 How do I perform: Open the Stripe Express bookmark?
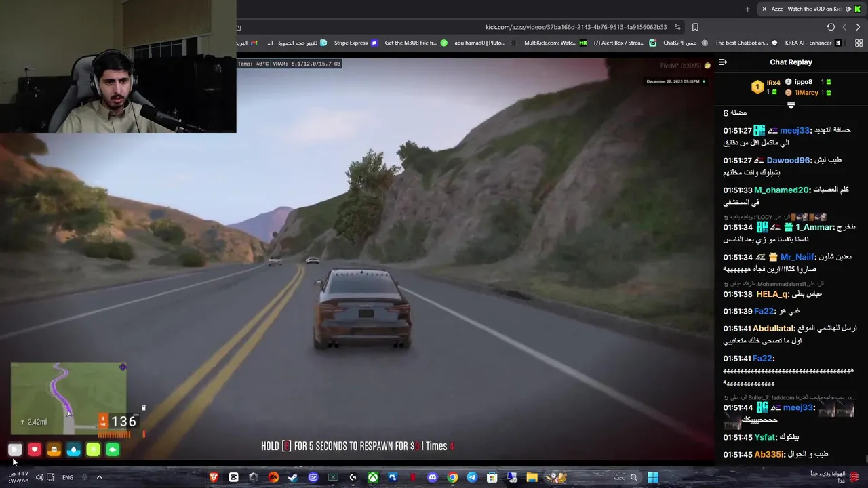click(356, 43)
